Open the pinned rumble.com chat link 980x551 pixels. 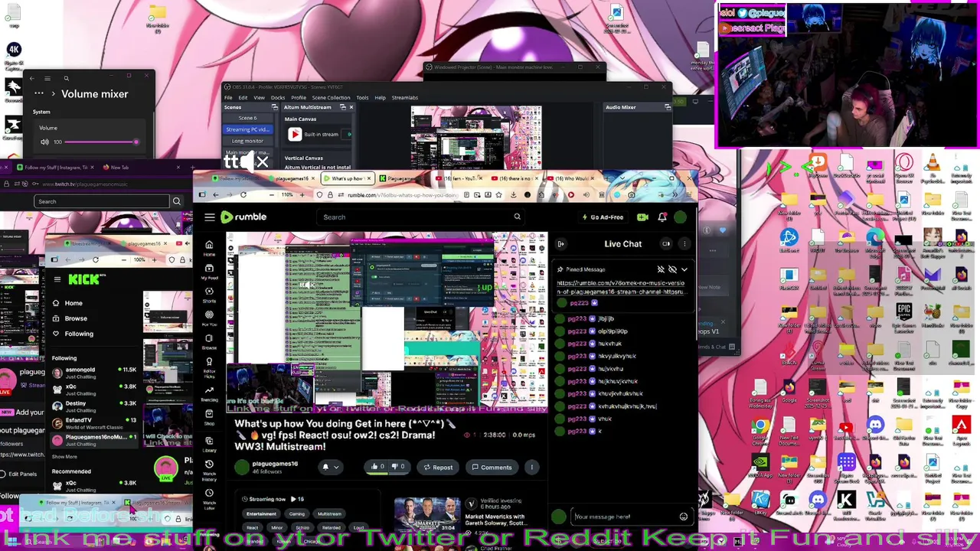621,288
